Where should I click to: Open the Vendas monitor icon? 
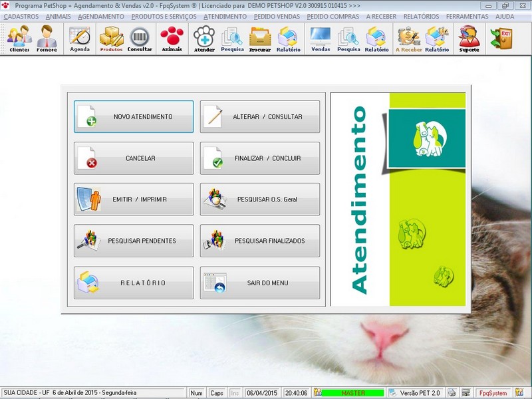321,39
